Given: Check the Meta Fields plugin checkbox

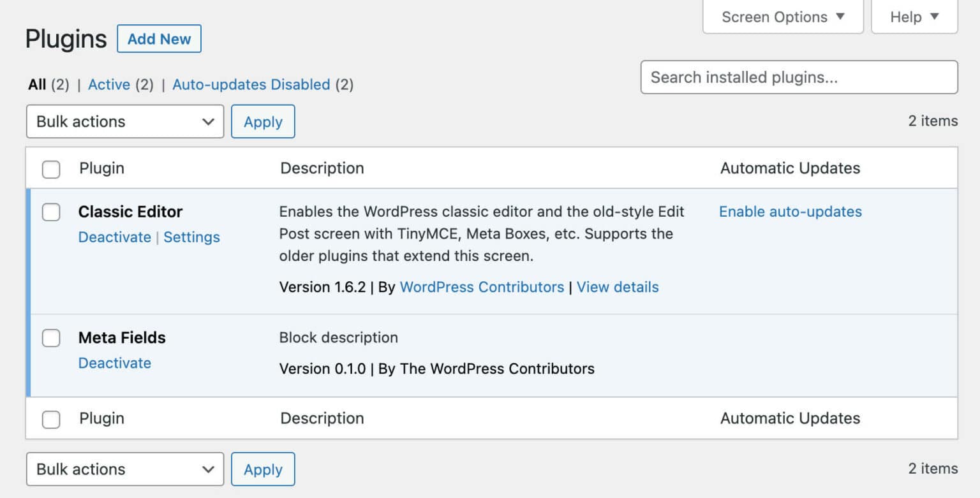Looking at the screenshot, I should (x=51, y=338).
